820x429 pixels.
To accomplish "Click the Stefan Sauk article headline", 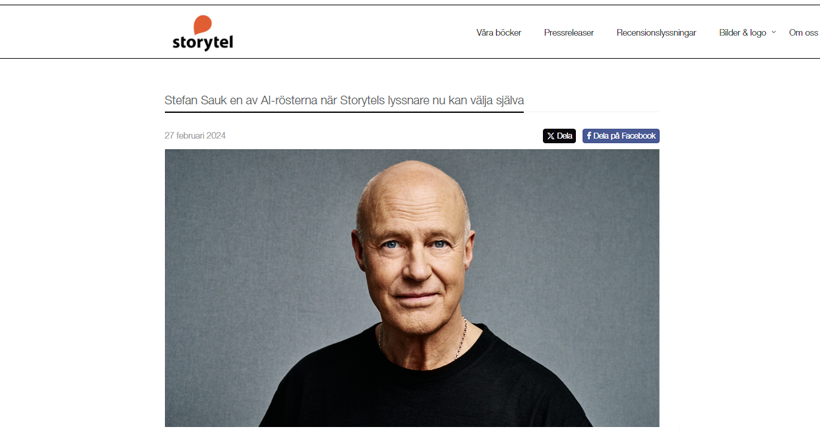I will [344, 100].
